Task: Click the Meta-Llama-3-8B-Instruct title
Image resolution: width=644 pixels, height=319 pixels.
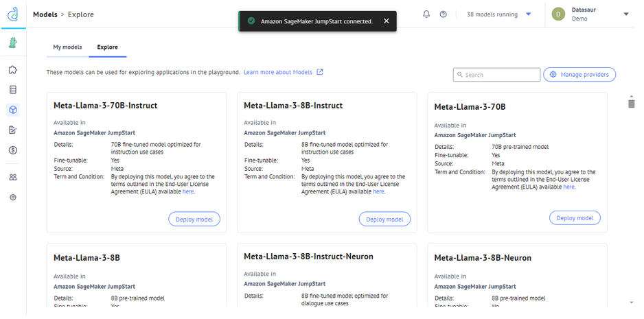Action: 293,106
